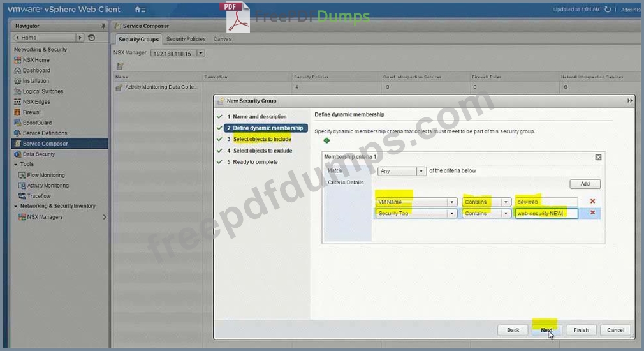
Task: Sort by Security Policies column header
Action: [x=311, y=77]
